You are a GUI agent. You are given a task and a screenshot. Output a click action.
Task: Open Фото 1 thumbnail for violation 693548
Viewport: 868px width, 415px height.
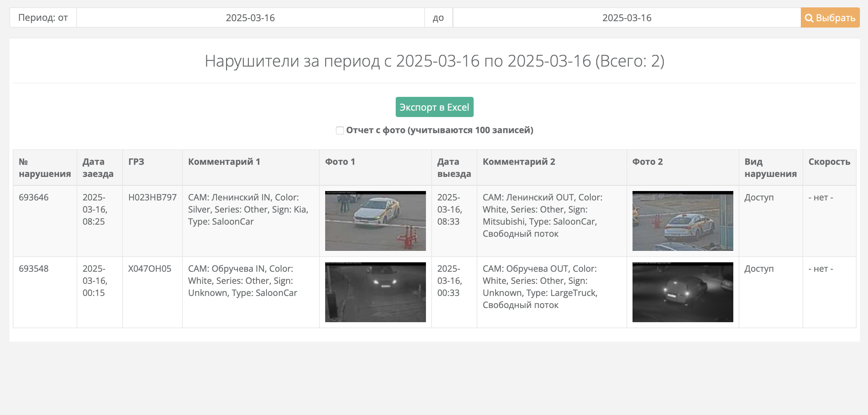click(375, 292)
